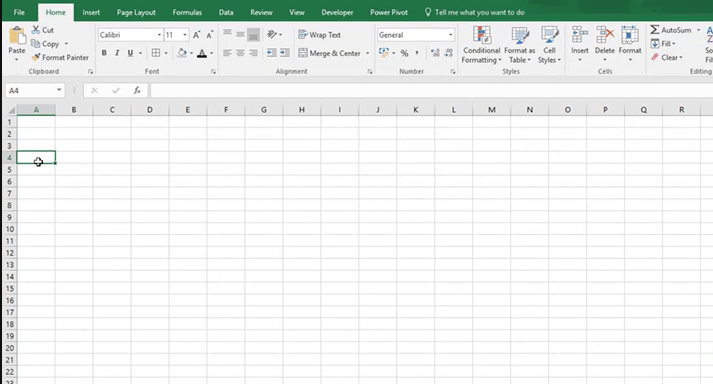Click the Tell me what you want to do box
Image resolution: width=713 pixels, height=384 pixels.
(474, 12)
